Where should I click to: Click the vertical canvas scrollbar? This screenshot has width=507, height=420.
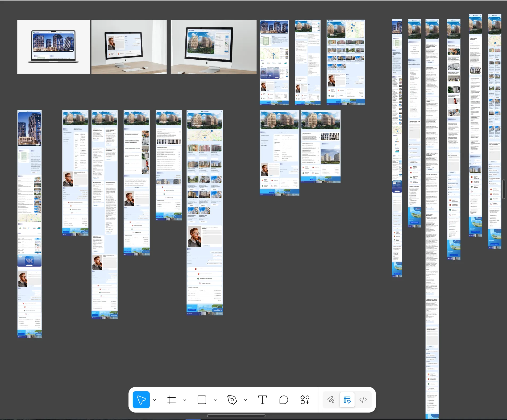504,189
